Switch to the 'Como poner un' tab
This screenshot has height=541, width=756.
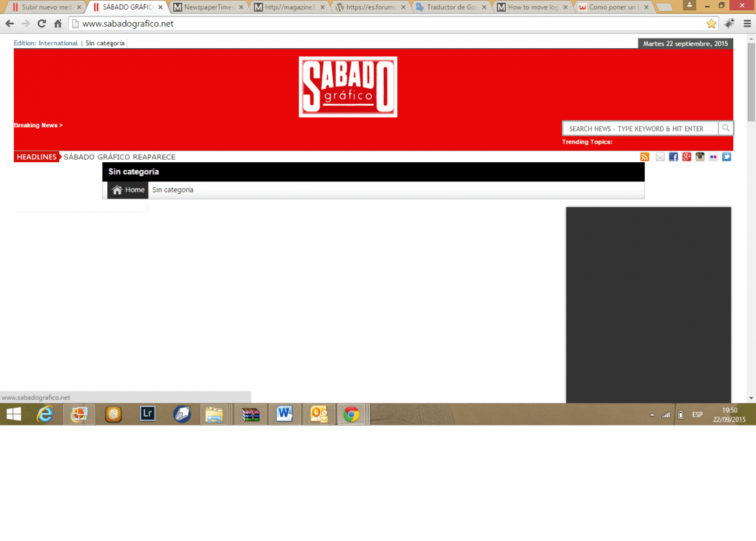click(x=613, y=7)
